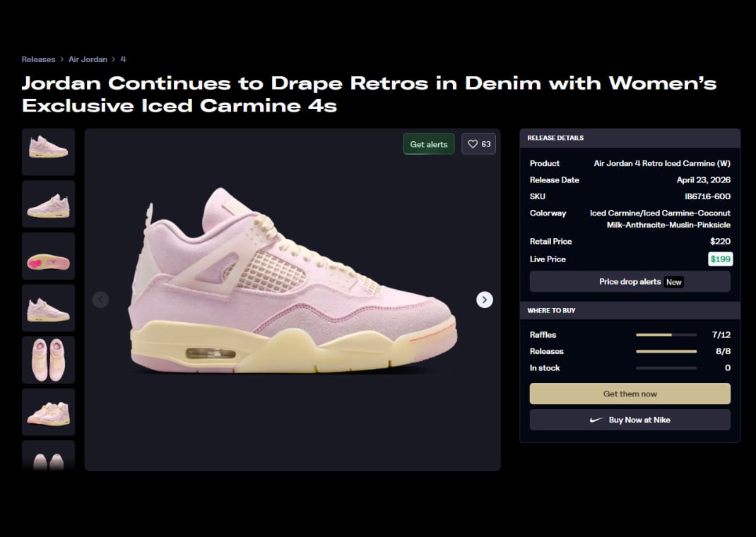This screenshot has width=756, height=537.
Task: Select the pink outsole thumbnail
Action: point(48,256)
